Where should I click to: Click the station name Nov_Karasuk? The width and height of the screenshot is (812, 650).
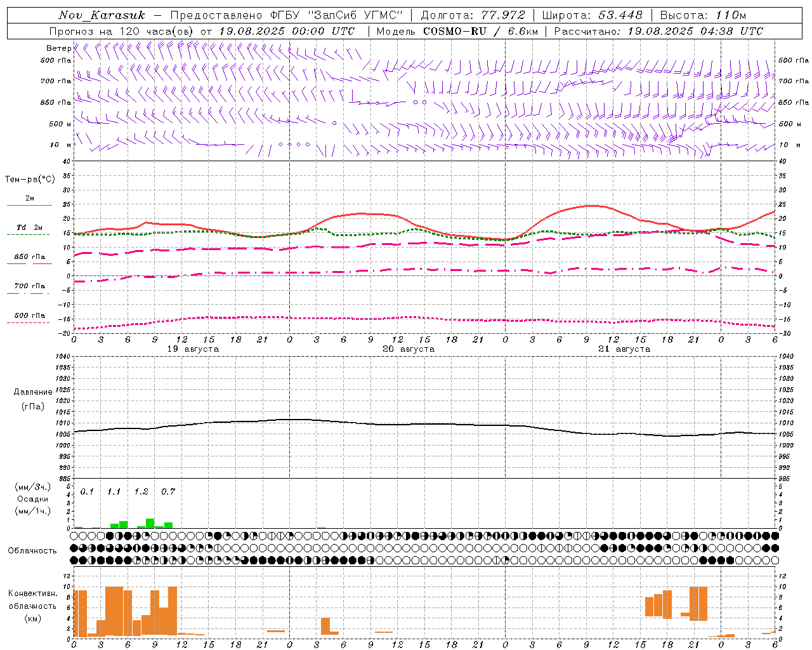click(x=102, y=15)
